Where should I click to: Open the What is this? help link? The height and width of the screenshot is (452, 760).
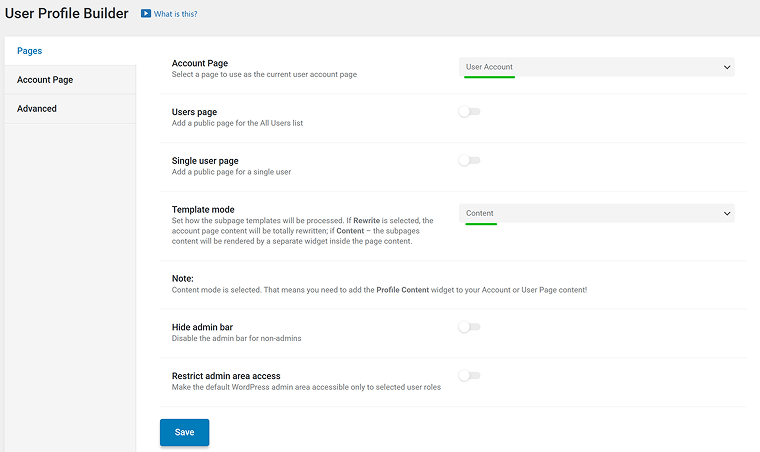click(x=175, y=14)
